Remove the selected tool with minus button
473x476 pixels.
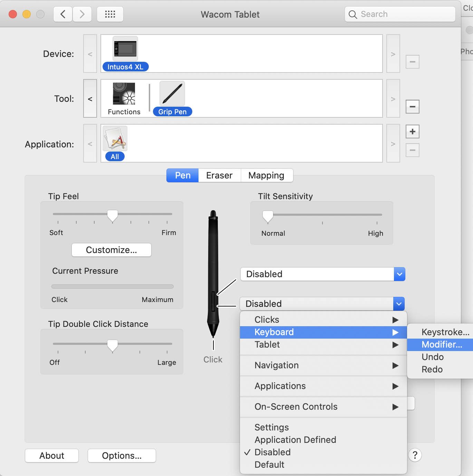[x=412, y=107]
